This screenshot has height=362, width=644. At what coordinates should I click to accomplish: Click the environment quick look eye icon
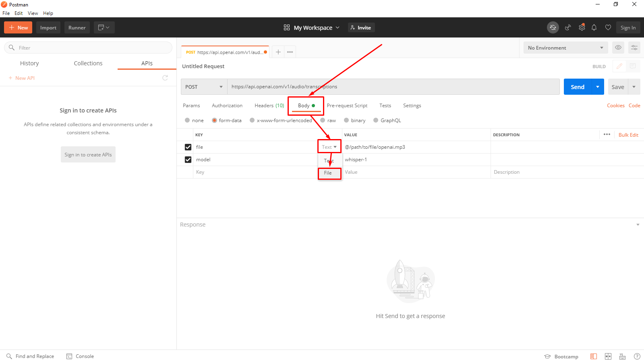(x=618, y=48)
